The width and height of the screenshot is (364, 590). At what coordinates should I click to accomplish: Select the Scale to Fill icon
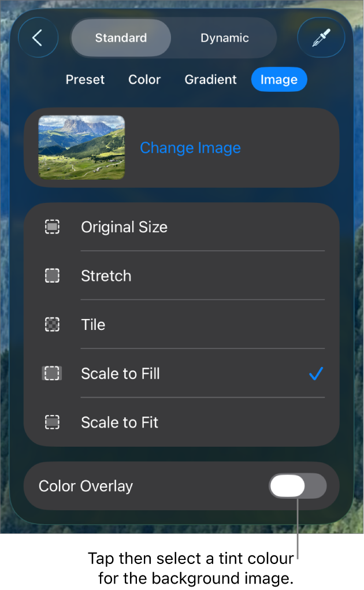click(x=52, y=373)
